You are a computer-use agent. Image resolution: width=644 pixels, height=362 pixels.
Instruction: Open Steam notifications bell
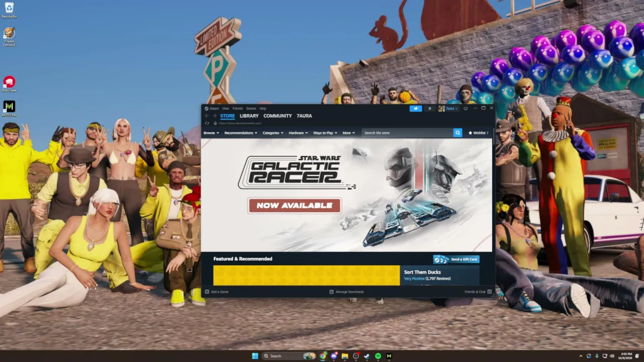[429, 108]
